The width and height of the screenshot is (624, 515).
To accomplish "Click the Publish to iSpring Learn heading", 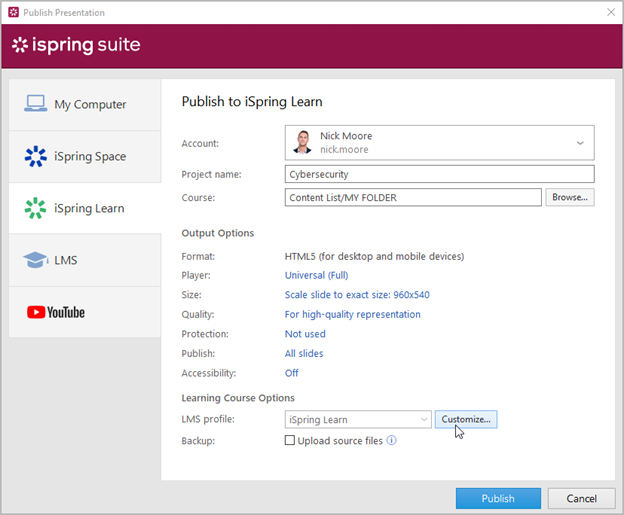I will point(252,101).
